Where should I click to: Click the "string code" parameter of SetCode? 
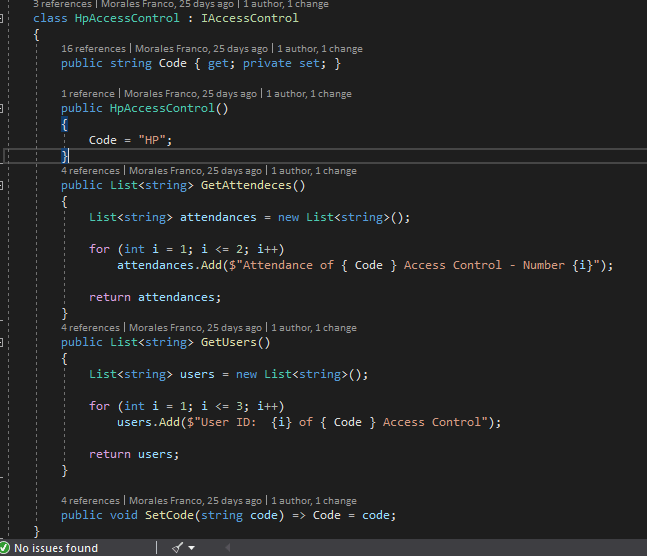[x=239, y=516]
